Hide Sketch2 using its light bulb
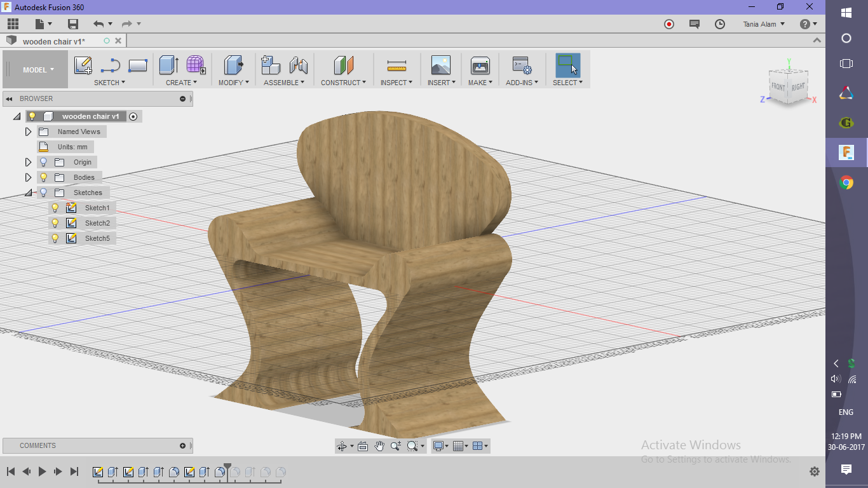The image size is (868, 488). pyautogui.click(x=55, y=223)
